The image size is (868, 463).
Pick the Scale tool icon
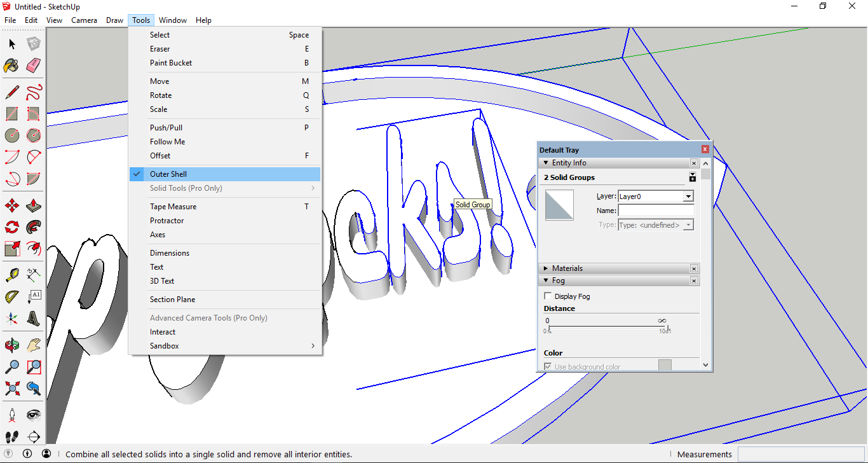point(12,249)
